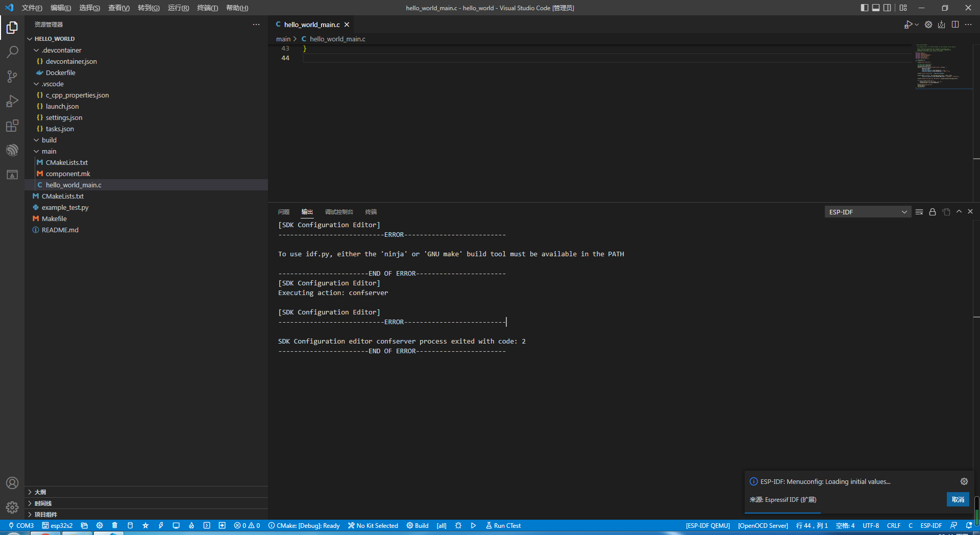The width and height of the screenshot is (980, 535).
Task: Click the ESP-IDF project folder status icon
Action: (x=84, y=525)
